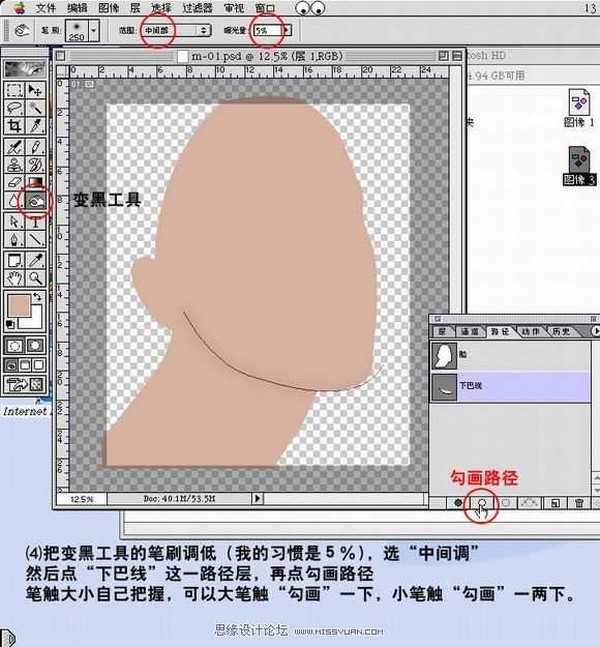Viewport: 600px width, 647px height.
Task: Select the Hand tool
Action: (14, 277)
